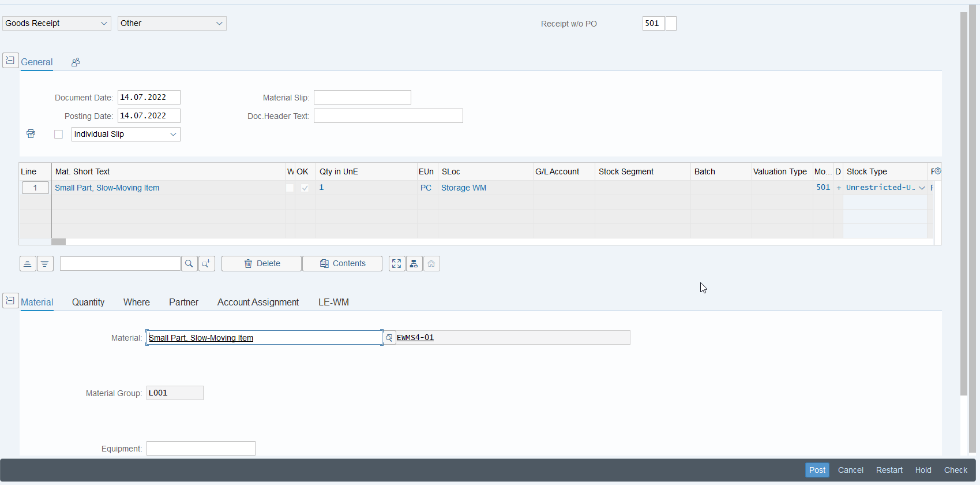
Task: Click the 'Valuation Type' column header
Action: (782, 171)
